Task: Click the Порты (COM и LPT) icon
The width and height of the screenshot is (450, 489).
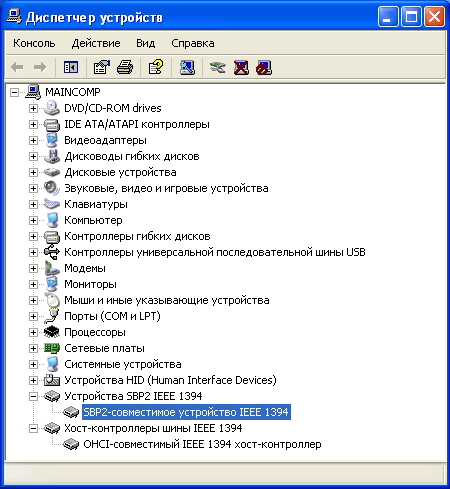Action: click(52, 316)
